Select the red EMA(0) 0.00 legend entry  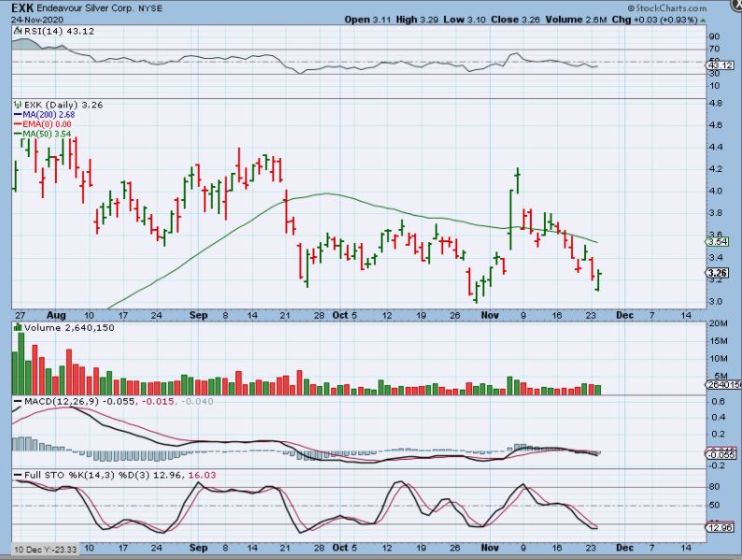pyautogui.click(x=43, y=124)
